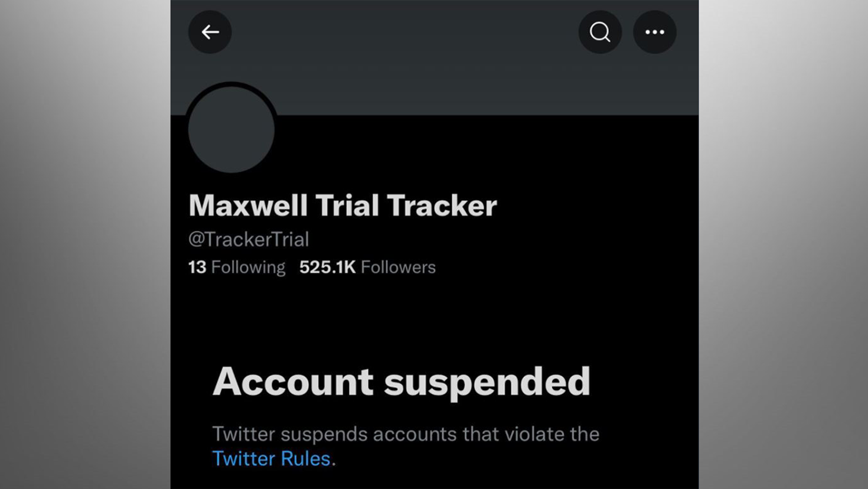Open the "Following" list link
The height and width of the screenshot is (489, 868).
248,268
